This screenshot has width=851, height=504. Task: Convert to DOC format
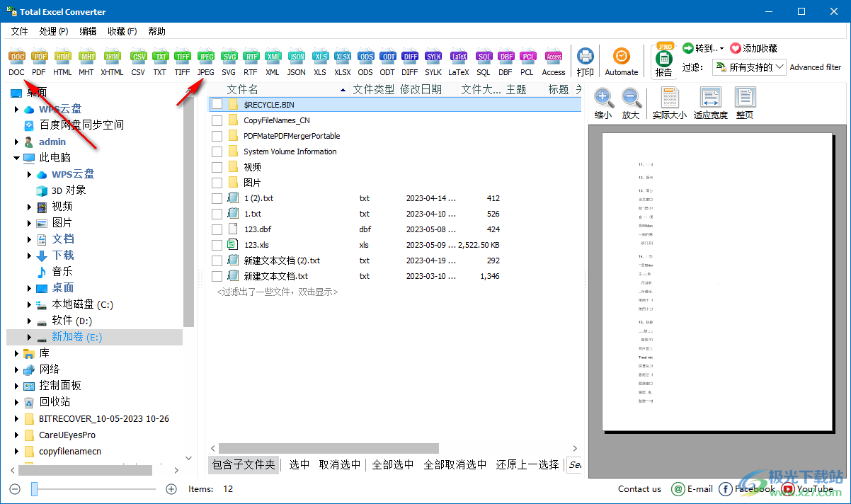(17, 62)
